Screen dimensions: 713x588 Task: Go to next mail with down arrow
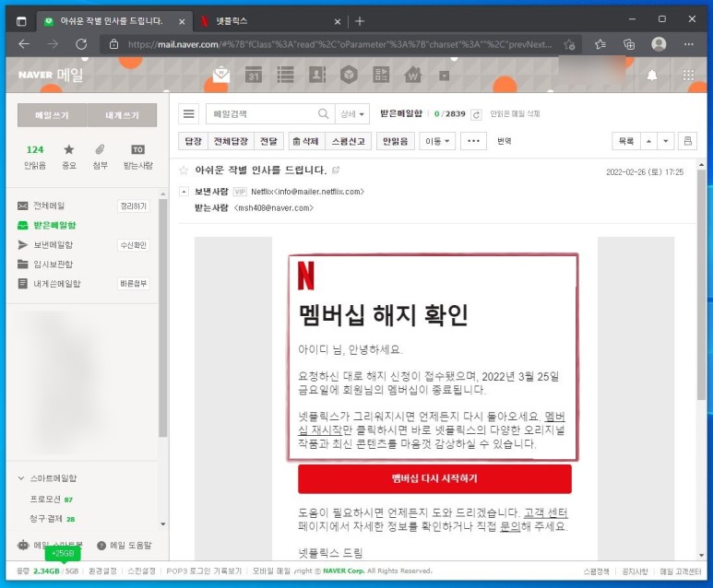[665, 141]
